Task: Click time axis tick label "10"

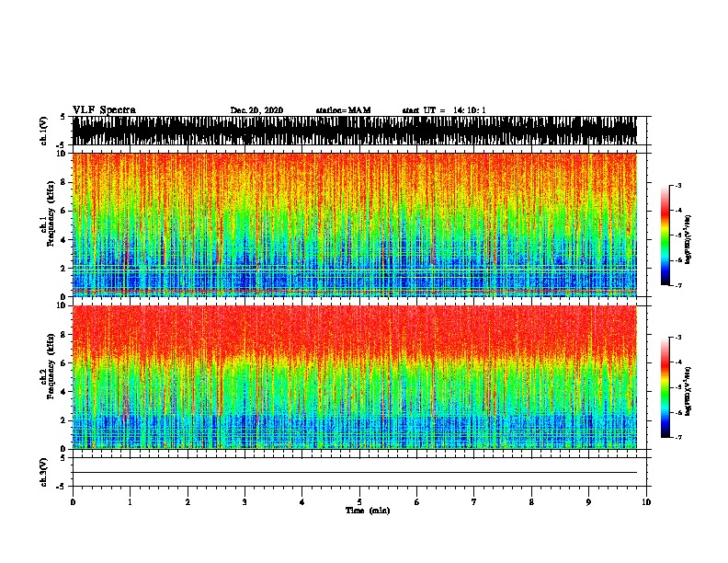Action: pyautogui.click(x=646, y=502)
